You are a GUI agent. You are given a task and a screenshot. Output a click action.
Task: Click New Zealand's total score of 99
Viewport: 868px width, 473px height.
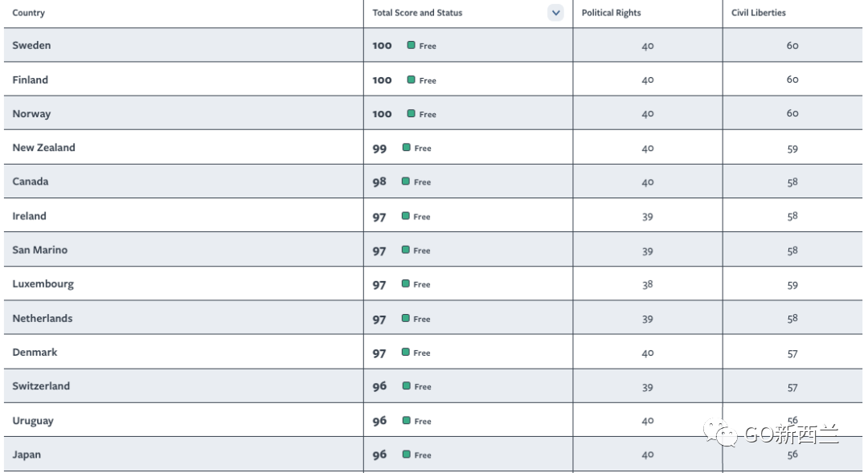tap(379, 149)
